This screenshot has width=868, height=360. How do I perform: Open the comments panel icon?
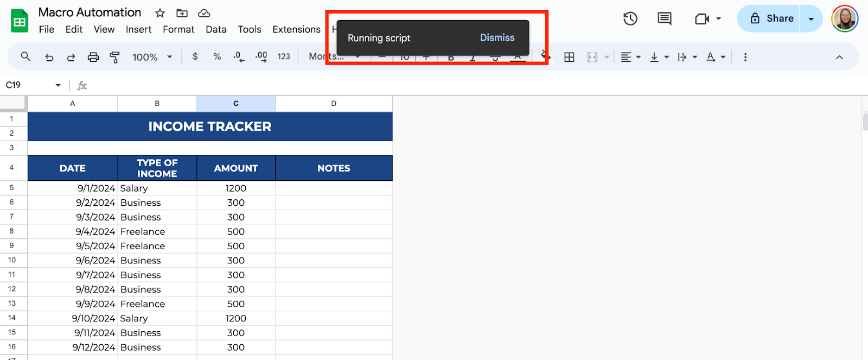(664, 19)
